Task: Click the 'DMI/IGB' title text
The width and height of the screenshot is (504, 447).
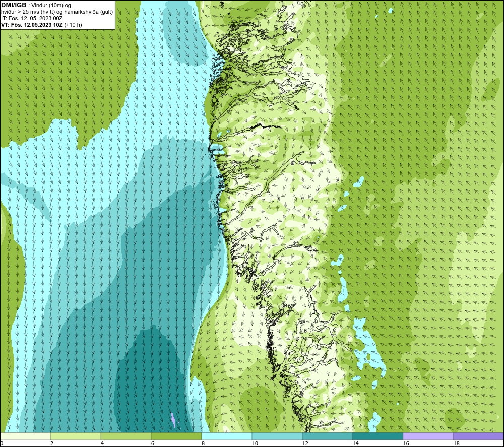Action: (14, 5)
